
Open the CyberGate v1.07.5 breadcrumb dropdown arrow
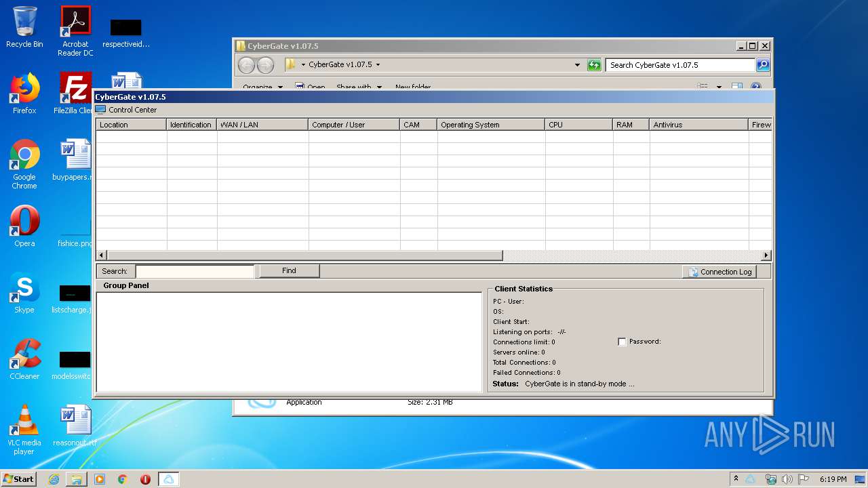[378, 65]
